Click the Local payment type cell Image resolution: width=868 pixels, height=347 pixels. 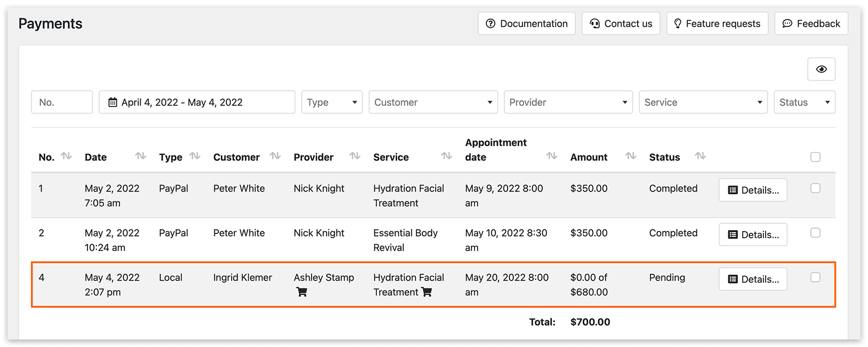pos(171,278)
